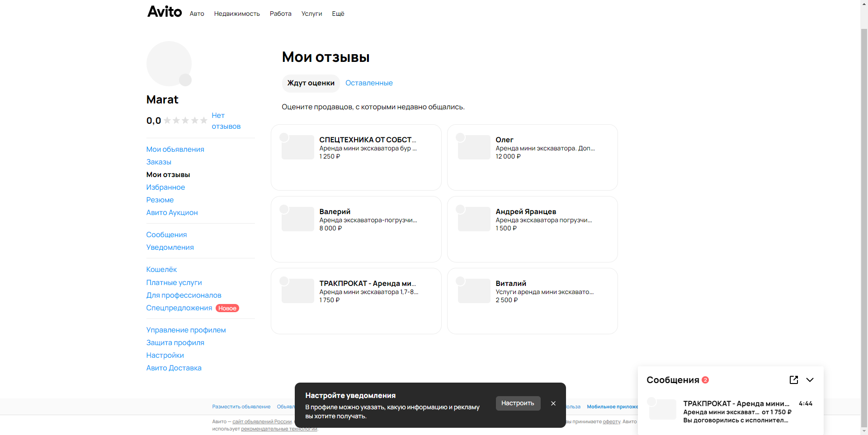Screen dimensions: 868x435
Task: Click the Новое badge
Action: (227, 308)
